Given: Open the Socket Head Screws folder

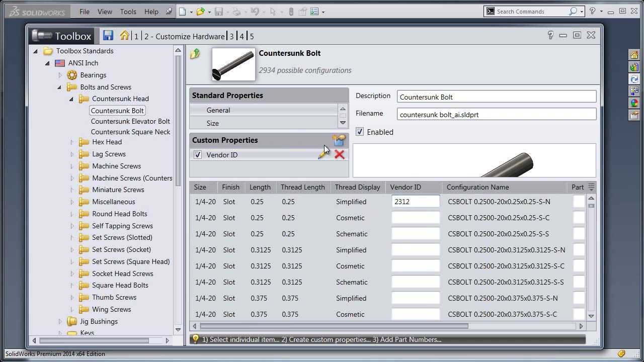Looking at the screenshot, I should [x=122, y=274].
